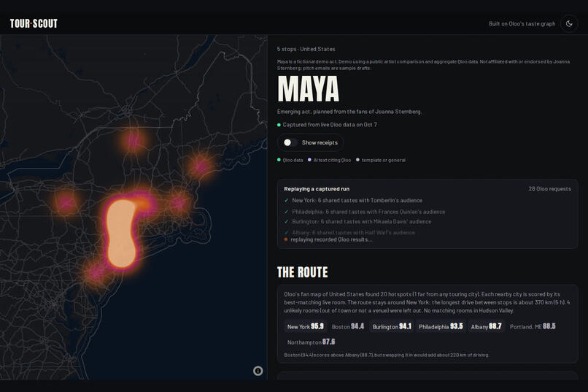The width and height of the screenshot is (588, 392).
Task: Toggle dark mode moon icon
Action: (569, 23)
